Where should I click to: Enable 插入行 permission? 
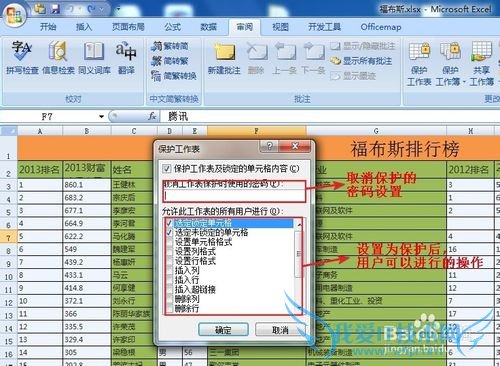169,280
